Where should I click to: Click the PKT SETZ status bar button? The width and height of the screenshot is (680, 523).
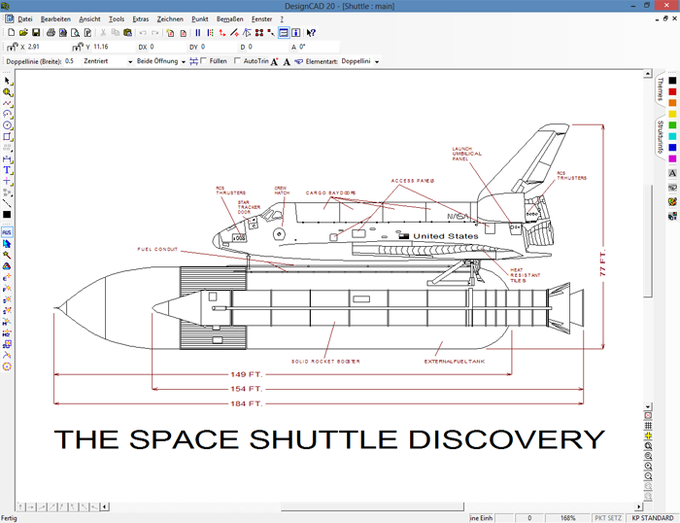tap(608, 518)
